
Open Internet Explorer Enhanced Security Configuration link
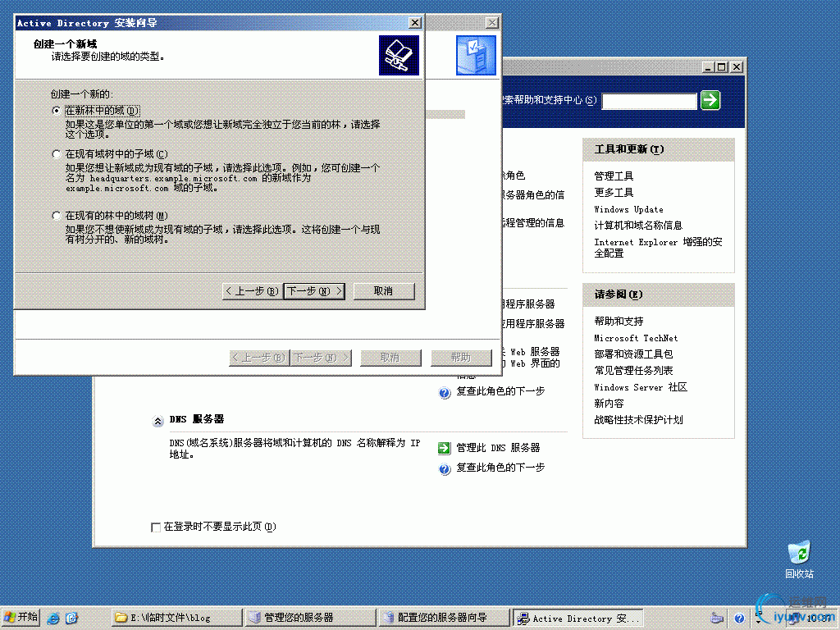tap(658, 248)
